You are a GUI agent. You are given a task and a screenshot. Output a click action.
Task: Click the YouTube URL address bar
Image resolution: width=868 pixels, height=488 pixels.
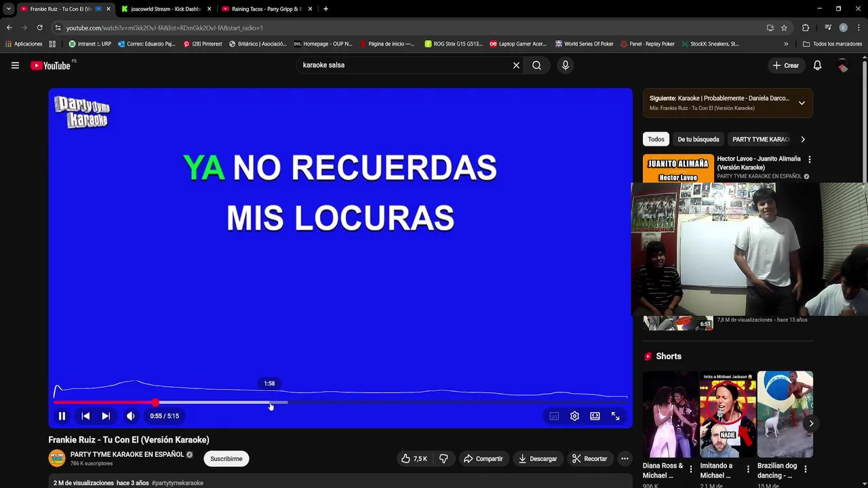click(407, 28)
